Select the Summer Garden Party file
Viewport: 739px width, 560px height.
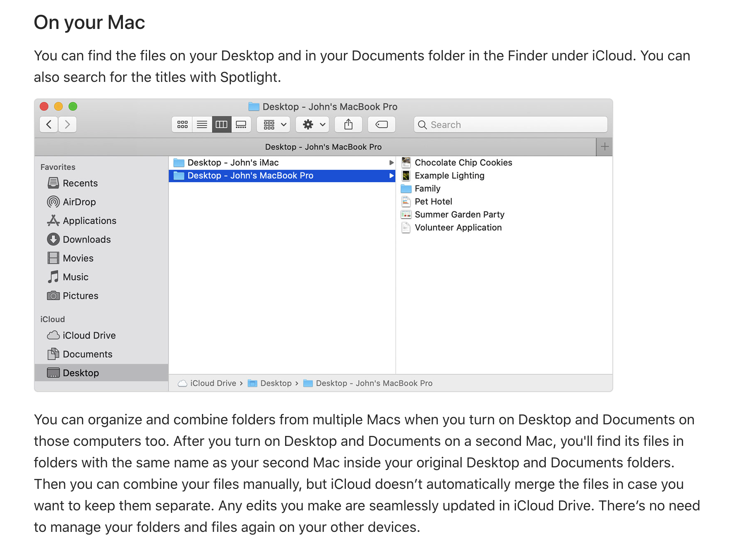point(453,215)
